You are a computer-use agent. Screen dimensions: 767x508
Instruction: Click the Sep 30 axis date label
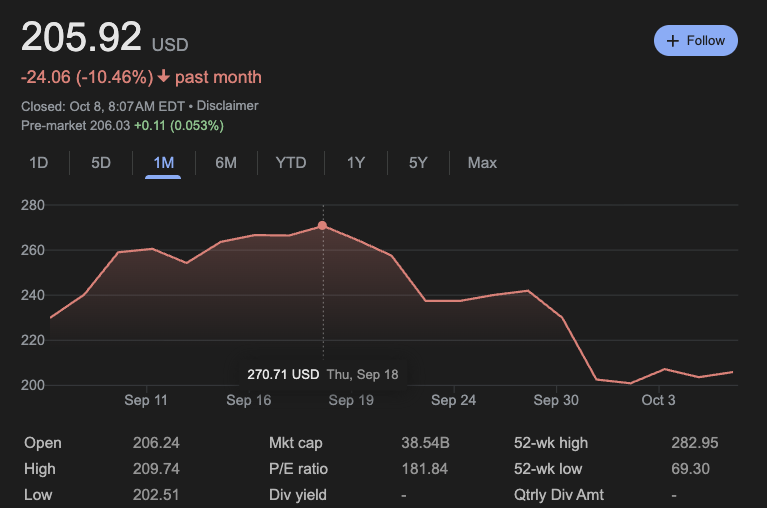(556, 400)
